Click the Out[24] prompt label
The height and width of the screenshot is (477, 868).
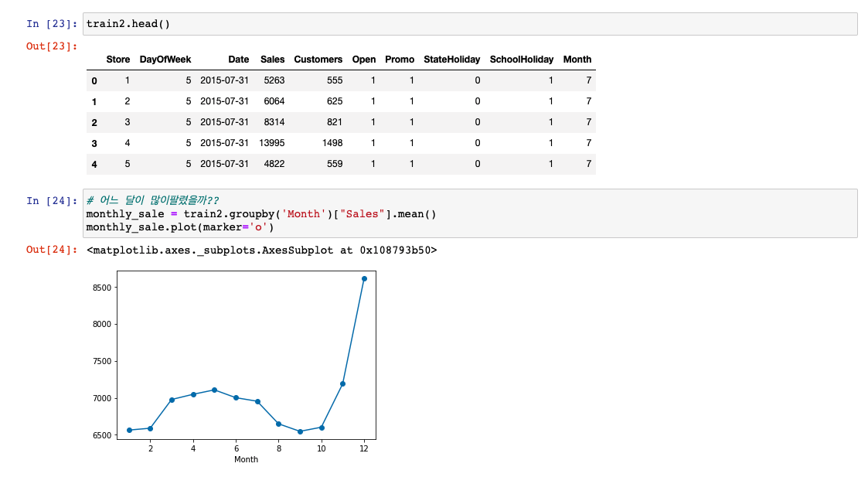point(52,249)
